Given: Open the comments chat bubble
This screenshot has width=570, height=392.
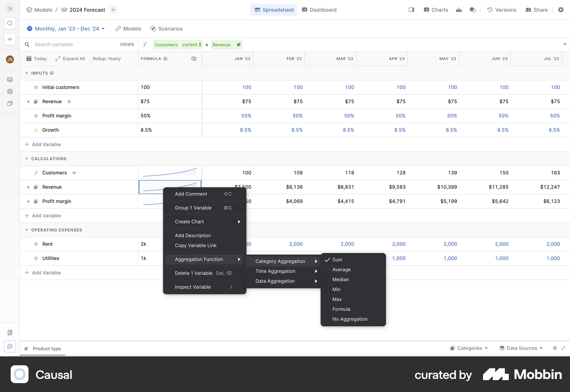Looking at the screenshot, I should [473, 10].
